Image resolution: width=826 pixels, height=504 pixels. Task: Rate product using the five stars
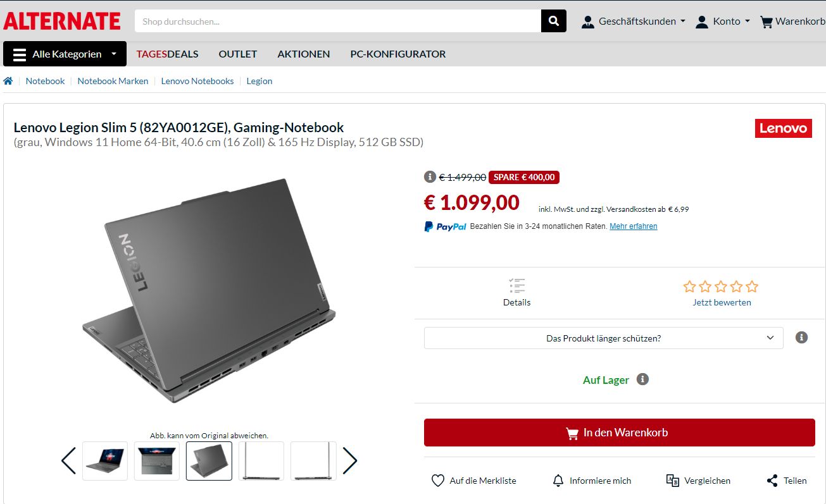pos(721,286)
